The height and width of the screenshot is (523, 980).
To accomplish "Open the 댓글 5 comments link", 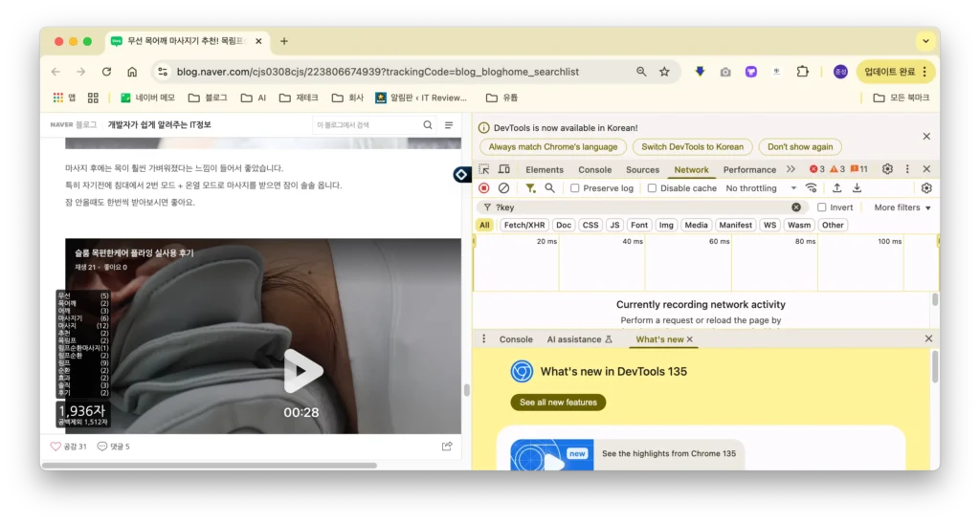I will [113, 447].
